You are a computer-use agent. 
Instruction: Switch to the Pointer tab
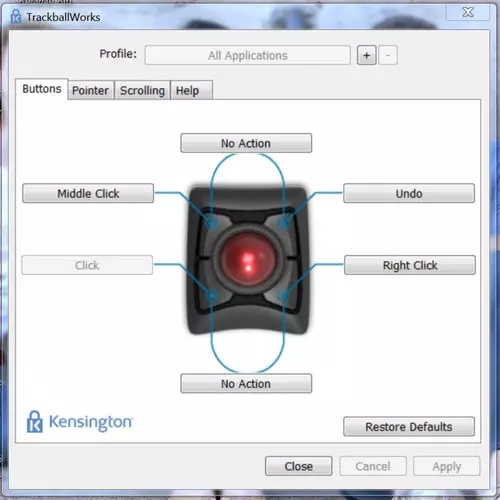coord(91,90)
